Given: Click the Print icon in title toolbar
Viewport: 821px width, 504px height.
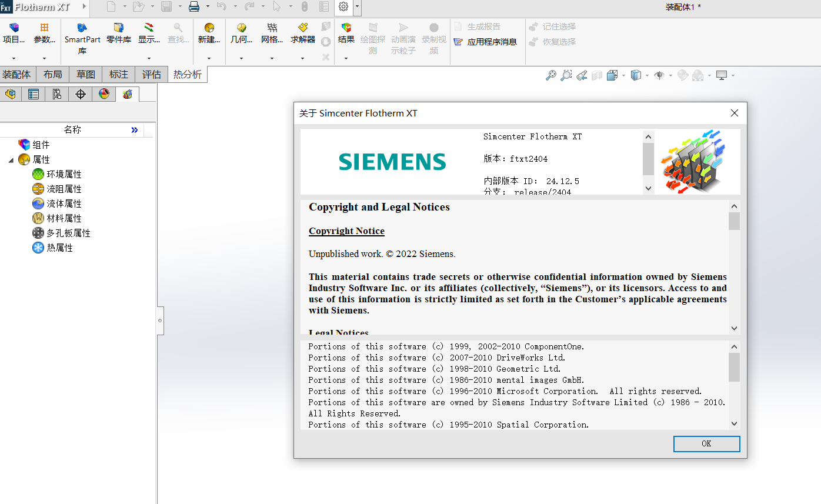Looking at the screenshot, I should (194, 6).
